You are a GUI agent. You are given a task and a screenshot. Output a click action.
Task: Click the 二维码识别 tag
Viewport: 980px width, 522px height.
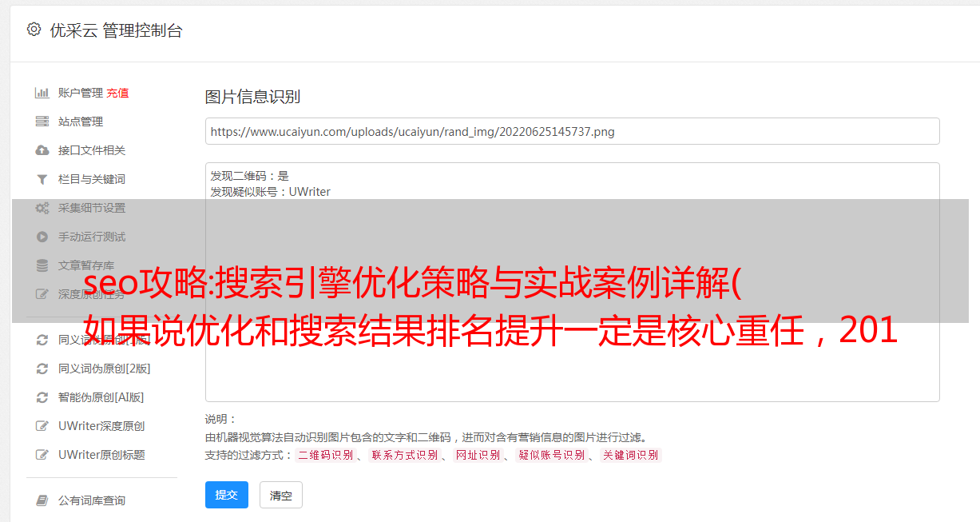pos(325,455)
